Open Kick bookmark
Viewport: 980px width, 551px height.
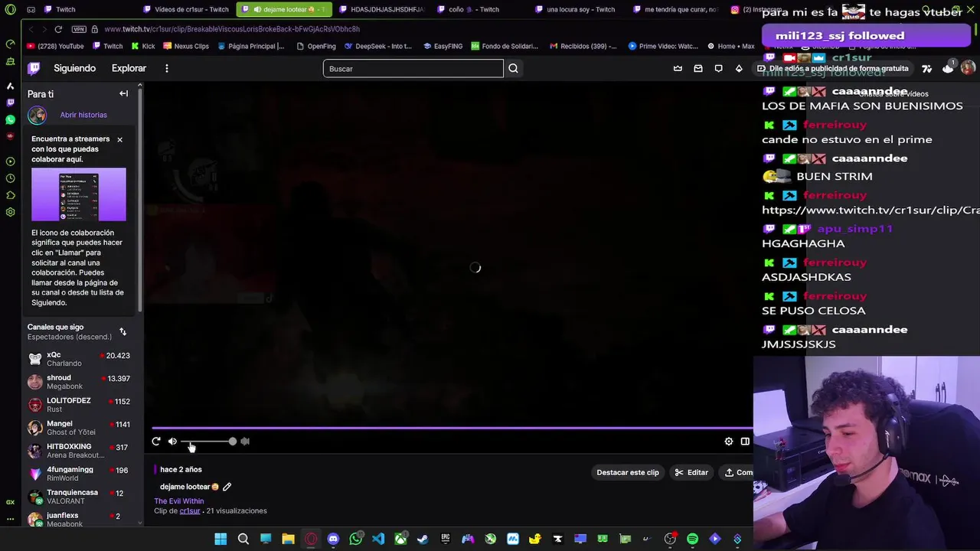143,46
